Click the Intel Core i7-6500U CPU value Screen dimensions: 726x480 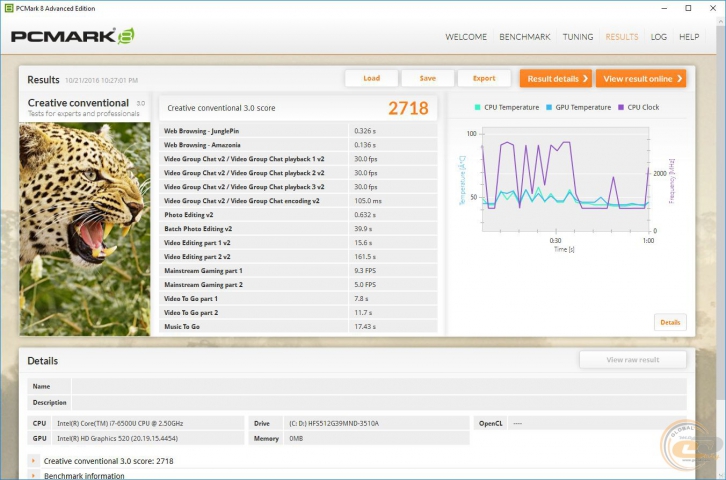tap(120, 423)
